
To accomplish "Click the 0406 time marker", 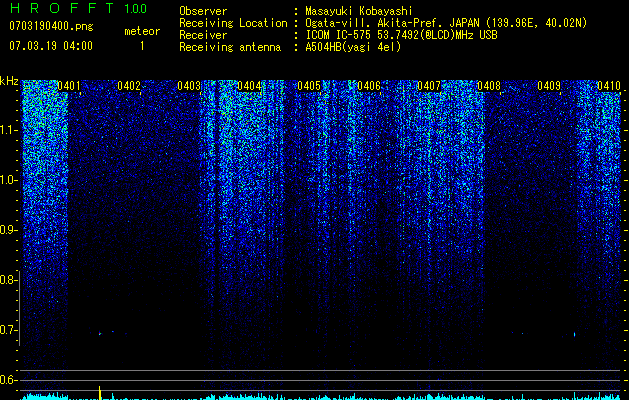I will [x=369, y=86].
